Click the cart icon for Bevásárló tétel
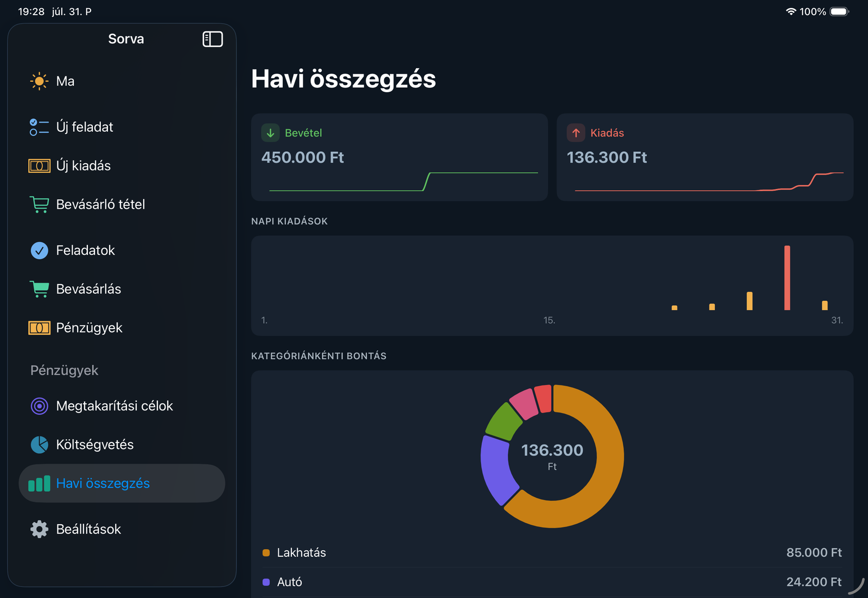Image resolution: width=868 pixels, height=598 pixels. 39,204
